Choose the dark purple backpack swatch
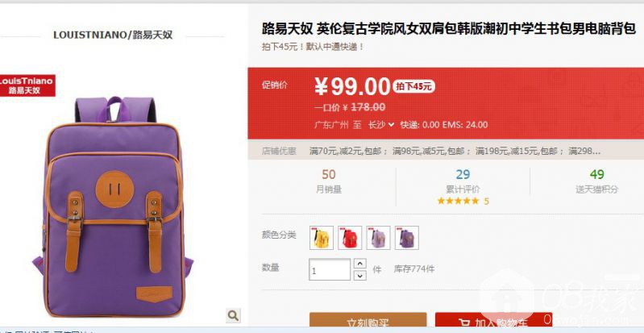This screenshot has width=644, height=333. [406, 238]
